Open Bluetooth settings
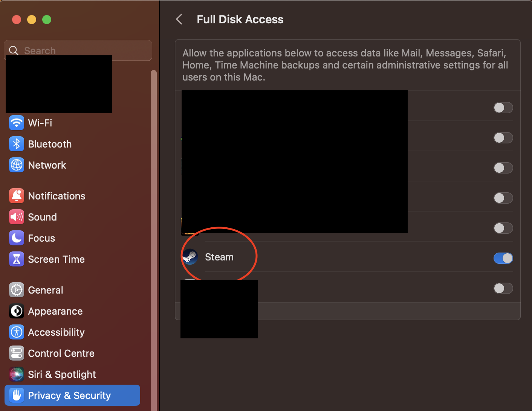532x411 pixels. tap(50, 144)
